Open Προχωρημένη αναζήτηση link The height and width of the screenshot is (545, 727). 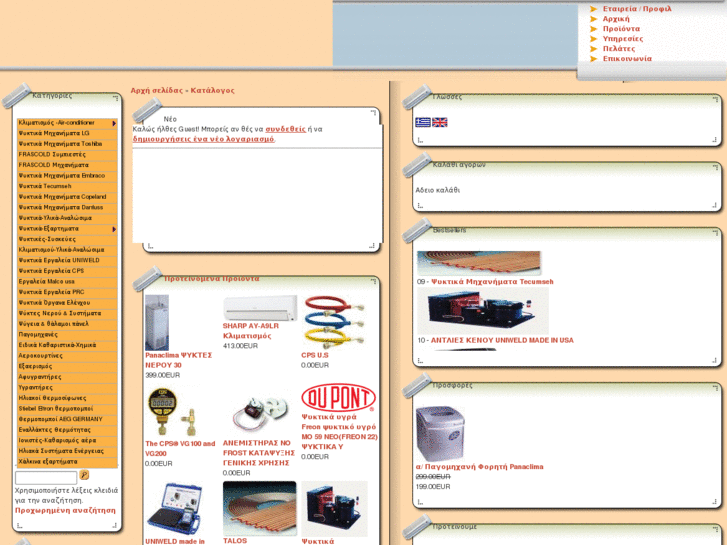(65, 510)
